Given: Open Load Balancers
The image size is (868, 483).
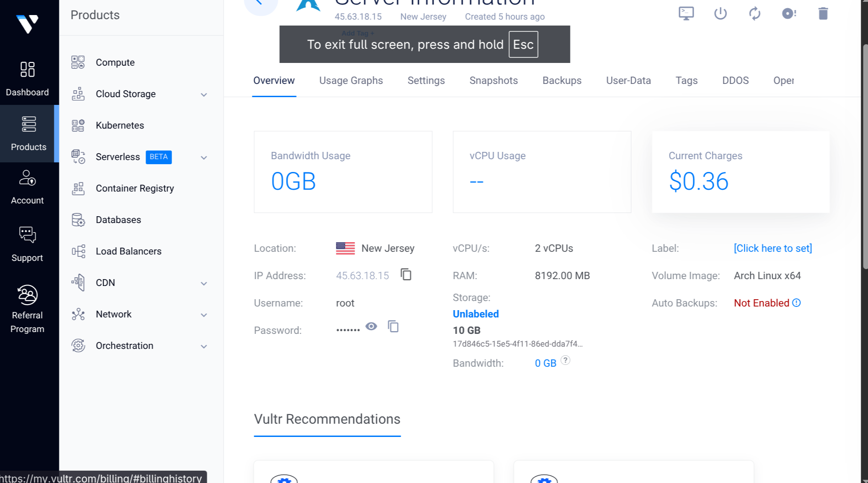Looking at the screenshot, I should coord(128,251).
